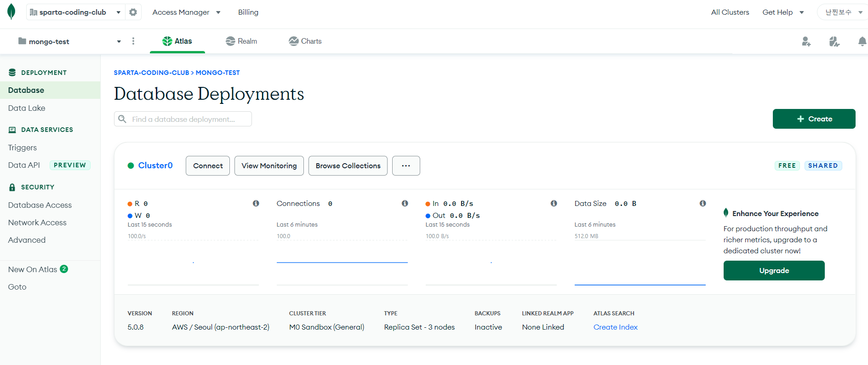The width and height of the screenshot is (868, 365).
Task: Switch to the Charts tab
Action: pyautogui.click(x=305, y=41)
